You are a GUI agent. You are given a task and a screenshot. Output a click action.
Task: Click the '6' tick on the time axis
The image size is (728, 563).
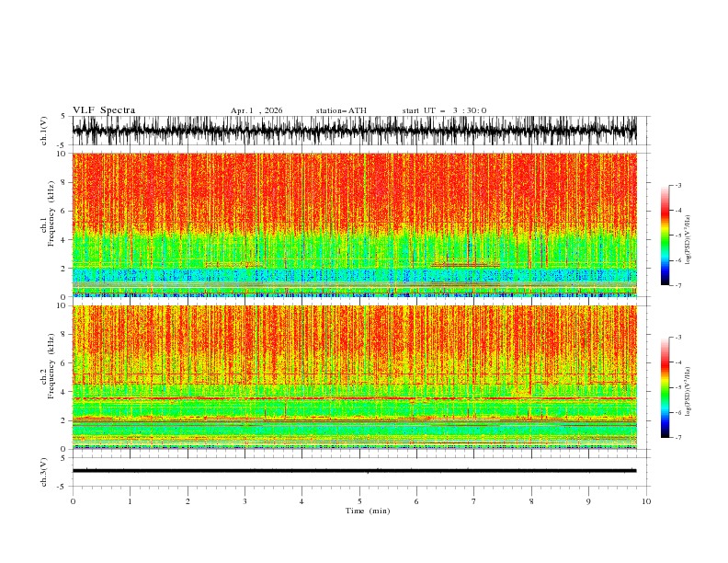point(416,501)
